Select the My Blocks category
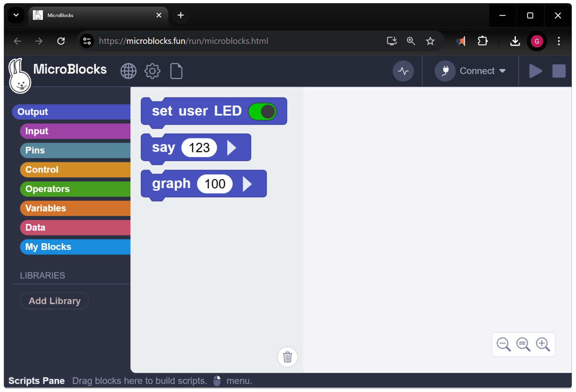 [x=75, y=247]
